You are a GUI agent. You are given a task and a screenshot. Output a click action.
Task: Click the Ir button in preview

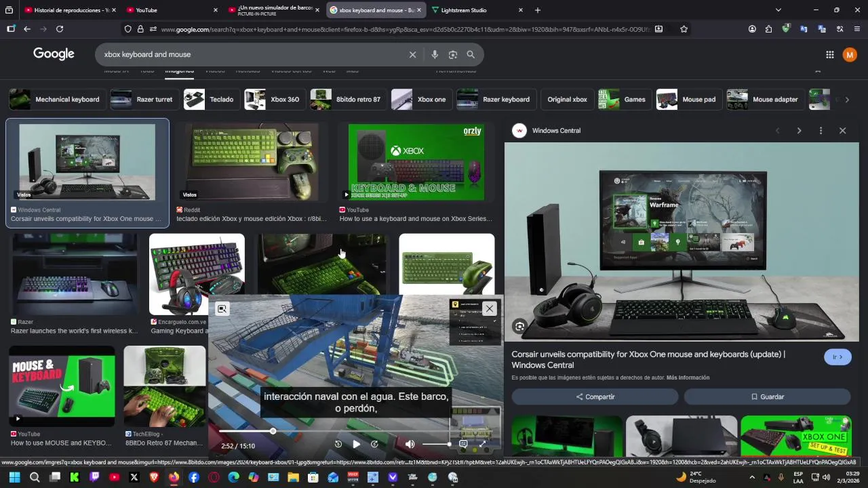[837, 357]
